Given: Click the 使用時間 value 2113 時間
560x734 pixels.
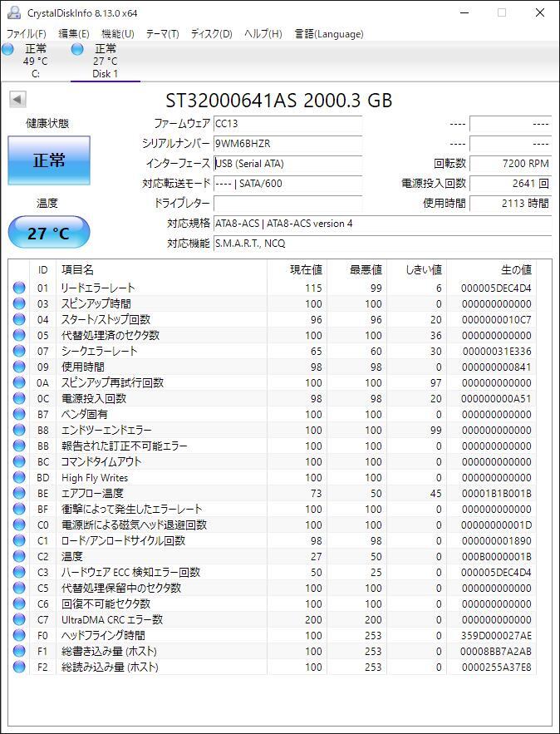Looking at the screenshot, I should point(510,204).
